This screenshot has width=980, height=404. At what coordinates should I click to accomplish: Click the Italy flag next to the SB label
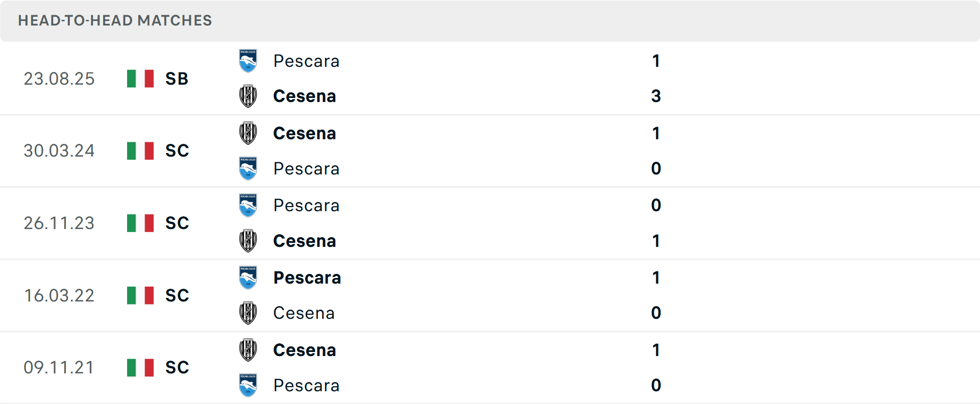(140, 79)
